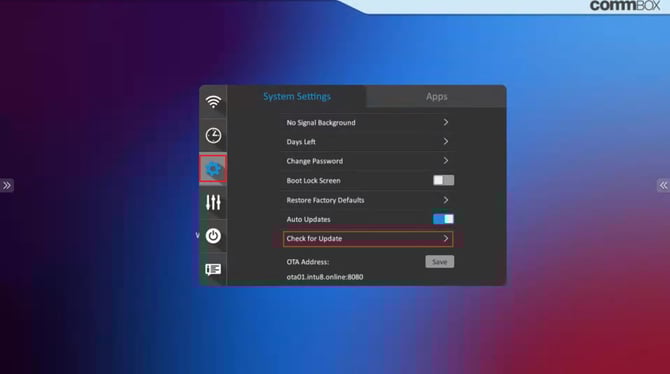Expand Restore Factory Defaults chevron
Screen dimensions: 670x374
[446, 200]
